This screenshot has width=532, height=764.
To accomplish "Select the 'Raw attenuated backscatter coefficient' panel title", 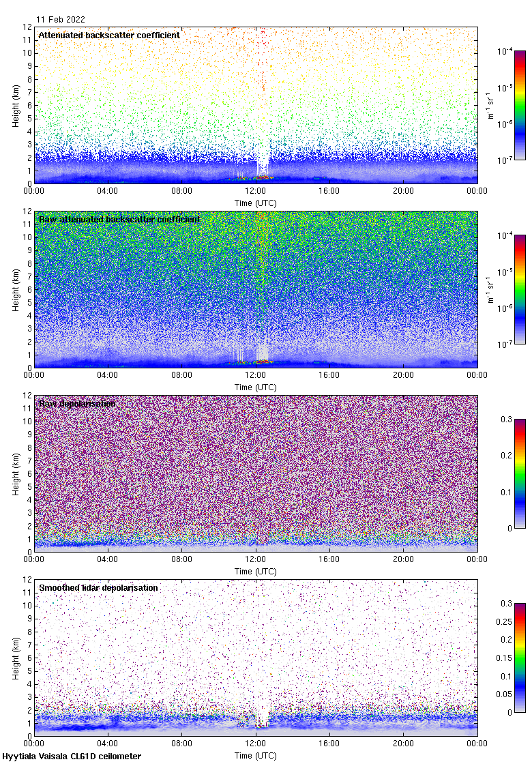I will [119, 219].
